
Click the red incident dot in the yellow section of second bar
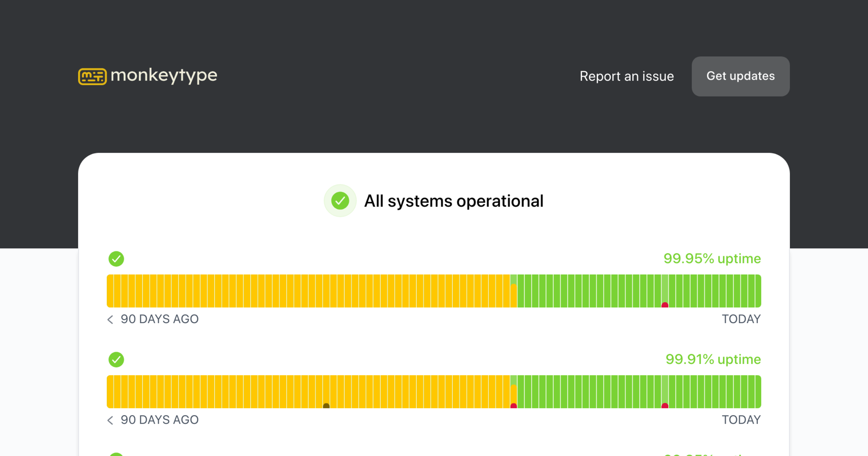coord(514,406)
